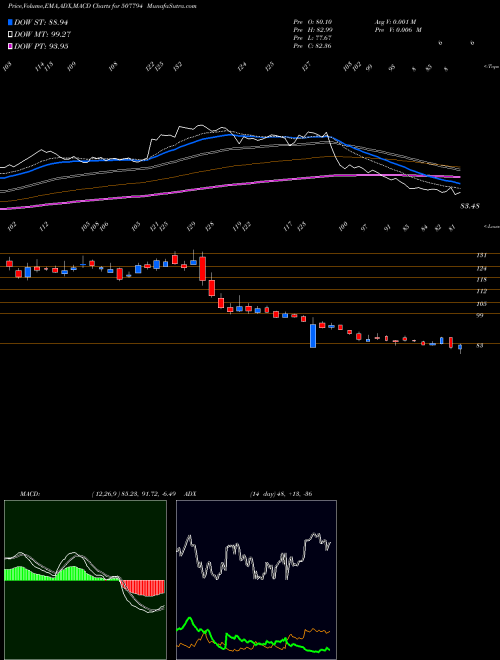Click the 131 price level label

coord(481,255)
